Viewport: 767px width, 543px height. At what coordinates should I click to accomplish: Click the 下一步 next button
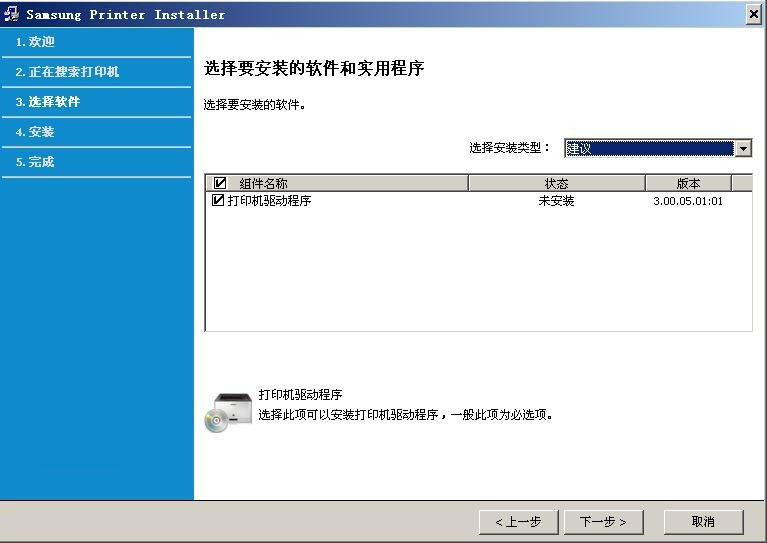tap(604, 521)
